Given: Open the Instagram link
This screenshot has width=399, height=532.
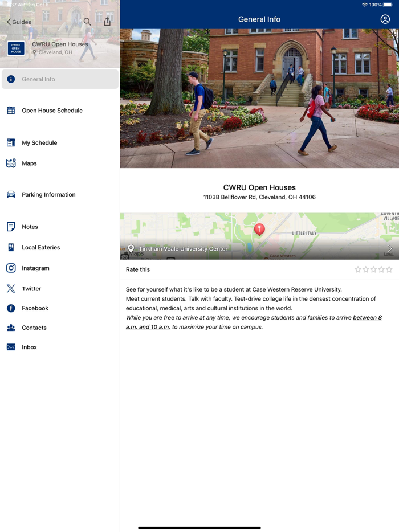Looking at the screenshot, I should 60,268.
